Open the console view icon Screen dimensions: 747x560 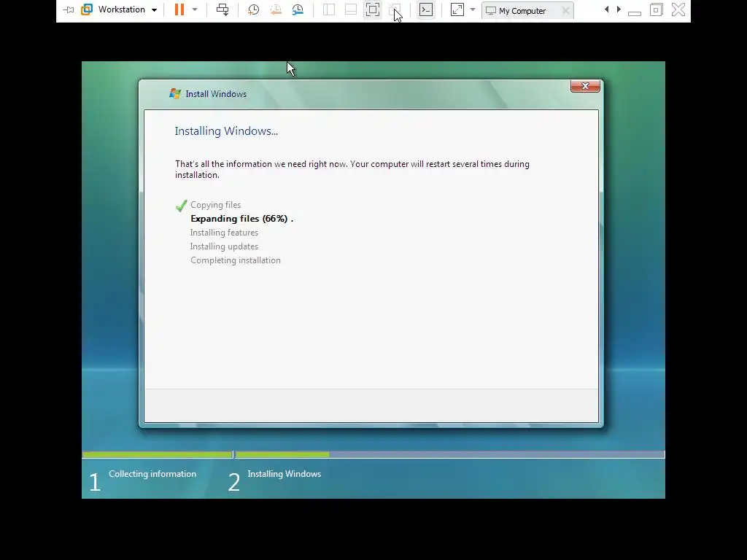pyautogui.click(x=426, y=9)
